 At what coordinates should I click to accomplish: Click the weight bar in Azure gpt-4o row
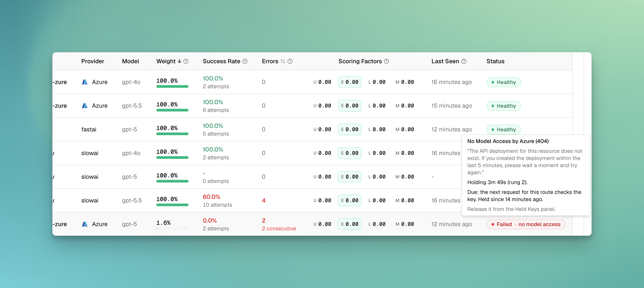(172, 86)
